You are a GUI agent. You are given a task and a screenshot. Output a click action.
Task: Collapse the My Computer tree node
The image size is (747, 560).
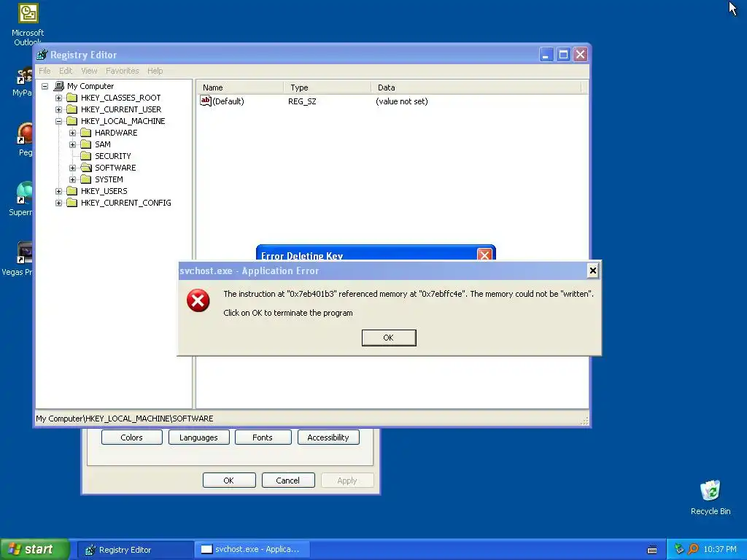[x=44, y=86]
